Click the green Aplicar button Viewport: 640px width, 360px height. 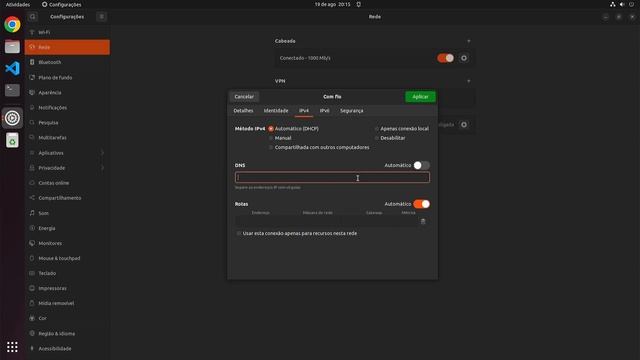pyautogui.click(x=420, y=97)
